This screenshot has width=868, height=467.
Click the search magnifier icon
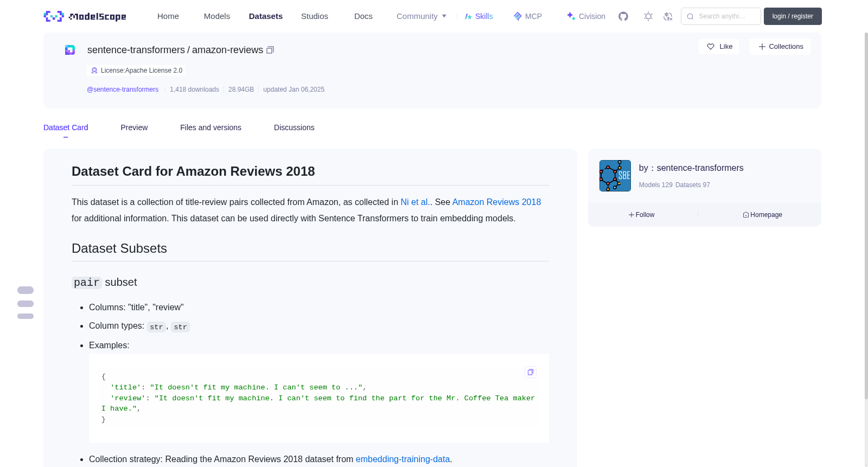coord(690,16)
